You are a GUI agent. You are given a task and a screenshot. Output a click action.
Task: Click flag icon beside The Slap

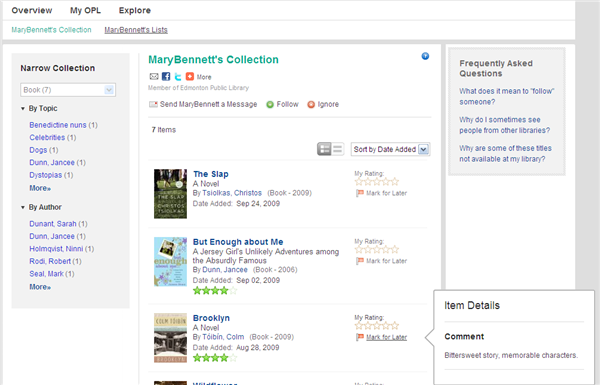(360, 193)
